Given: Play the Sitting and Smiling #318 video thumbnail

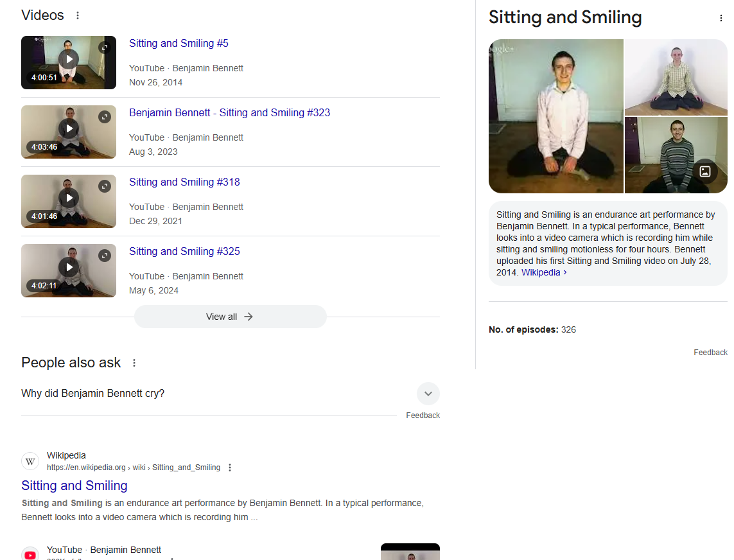Looking at the screenshot, I should click(69, 201).
